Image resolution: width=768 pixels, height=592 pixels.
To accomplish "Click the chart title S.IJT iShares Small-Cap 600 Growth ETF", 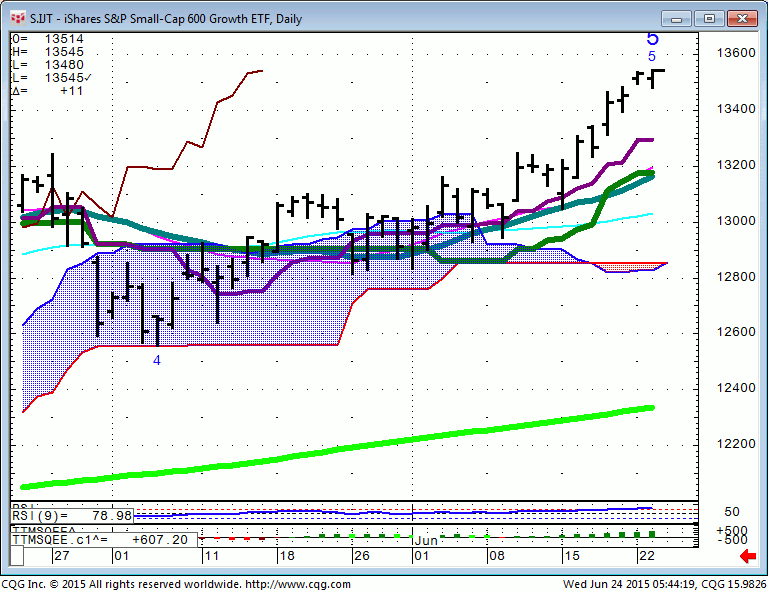I will tap(166, 19).
